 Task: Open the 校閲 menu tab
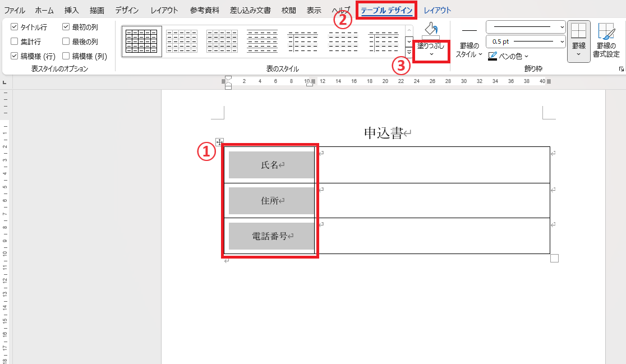288,9
